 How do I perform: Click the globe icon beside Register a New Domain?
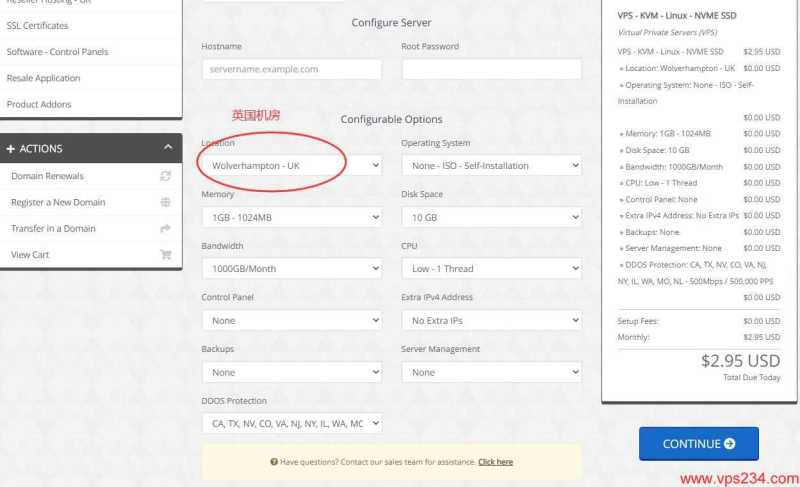(165, 202)
